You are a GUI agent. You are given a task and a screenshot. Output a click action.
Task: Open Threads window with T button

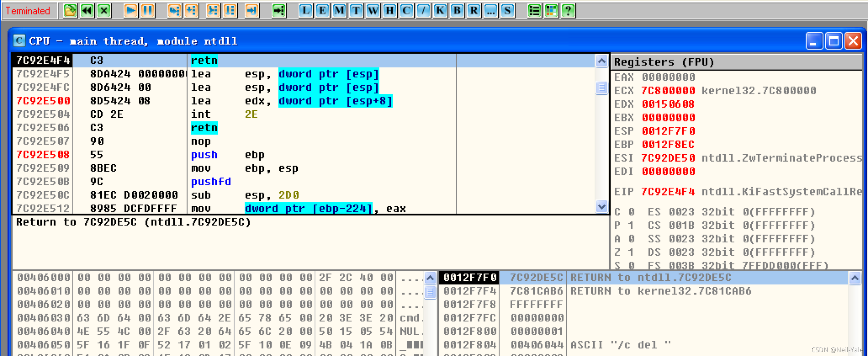(356, 11)
